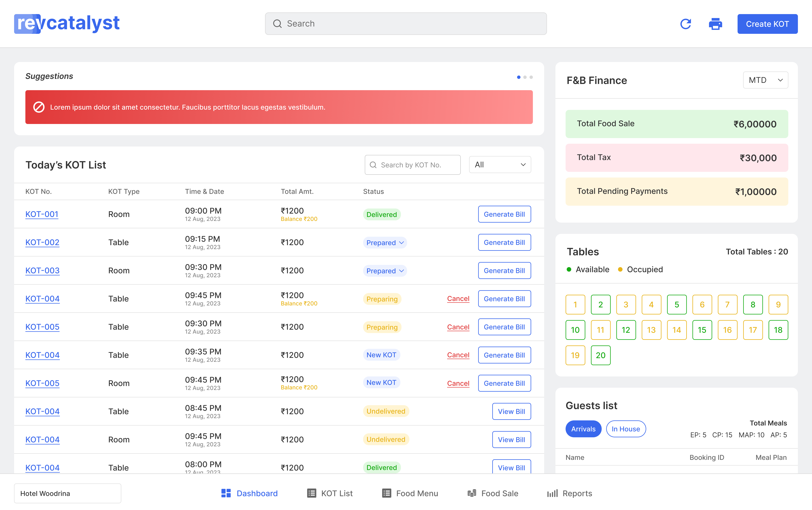Click the third suggestions carousel dot
The image size is (812, 510).
point(531,77)
